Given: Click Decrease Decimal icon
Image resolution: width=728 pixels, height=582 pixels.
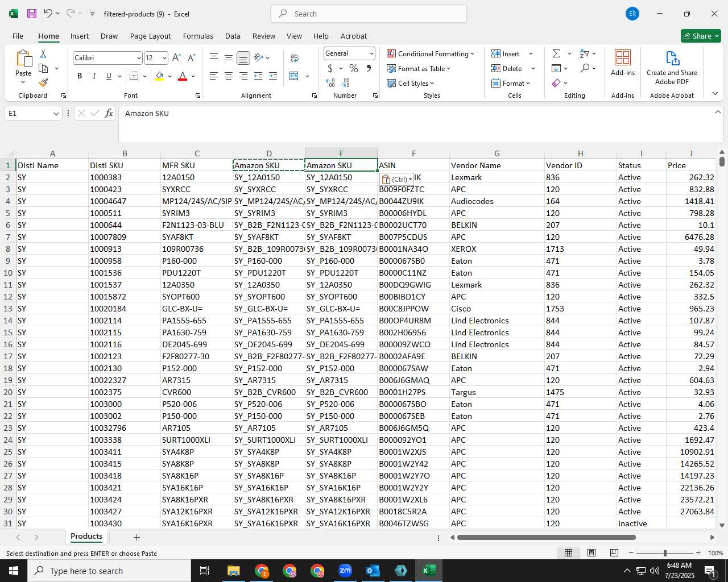Looking at the screenshot, I should pos(345,83).
